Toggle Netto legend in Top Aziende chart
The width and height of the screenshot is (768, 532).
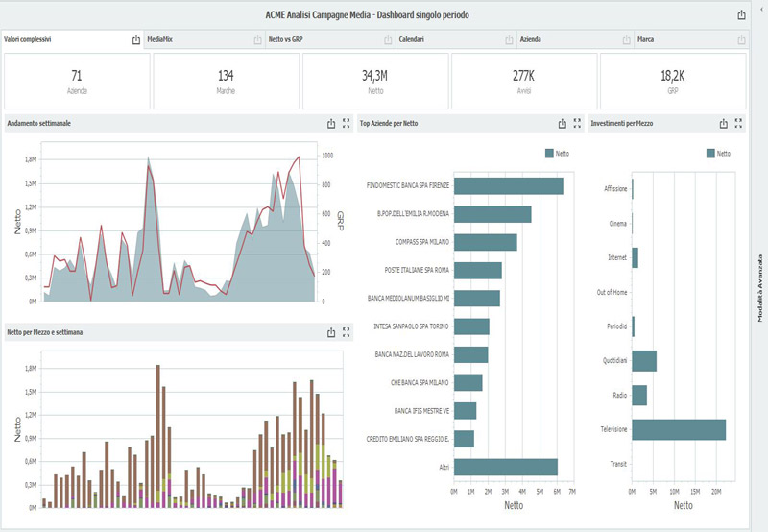click(557, 153)
